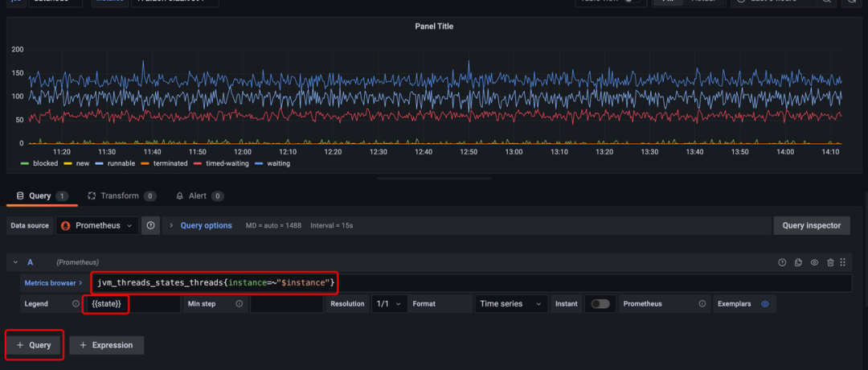Grab the query A drag handle

coord(843,262)
